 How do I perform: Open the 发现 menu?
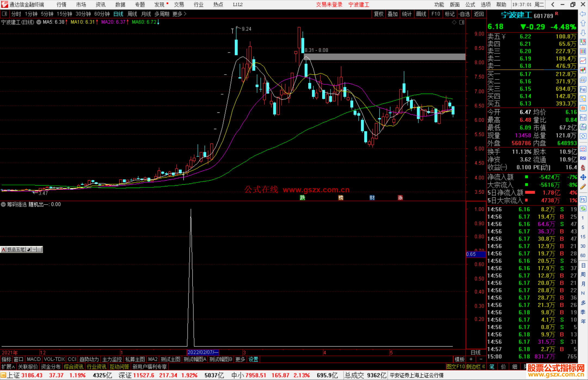pyautogui.click(x=160, y=5)
